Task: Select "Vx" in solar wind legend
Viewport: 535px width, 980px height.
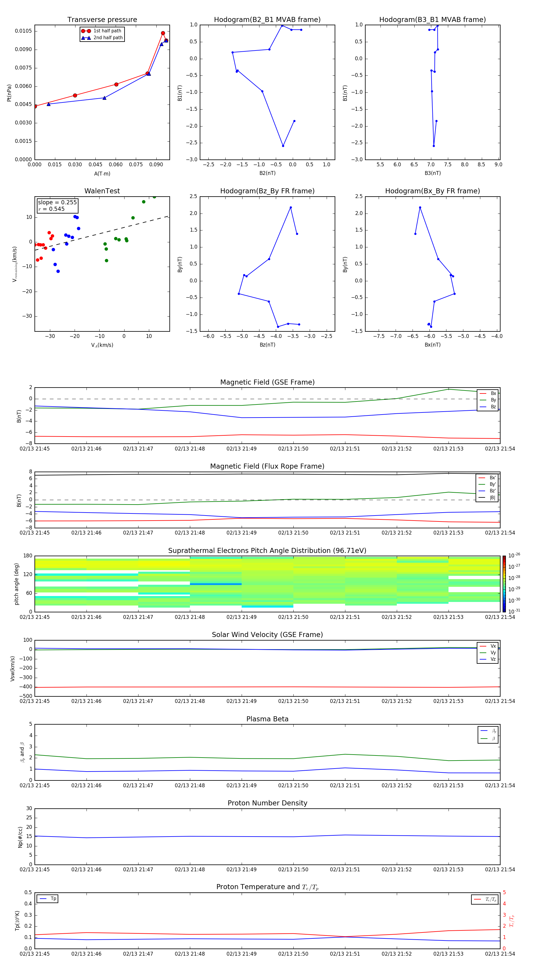Action: point(488,646)
